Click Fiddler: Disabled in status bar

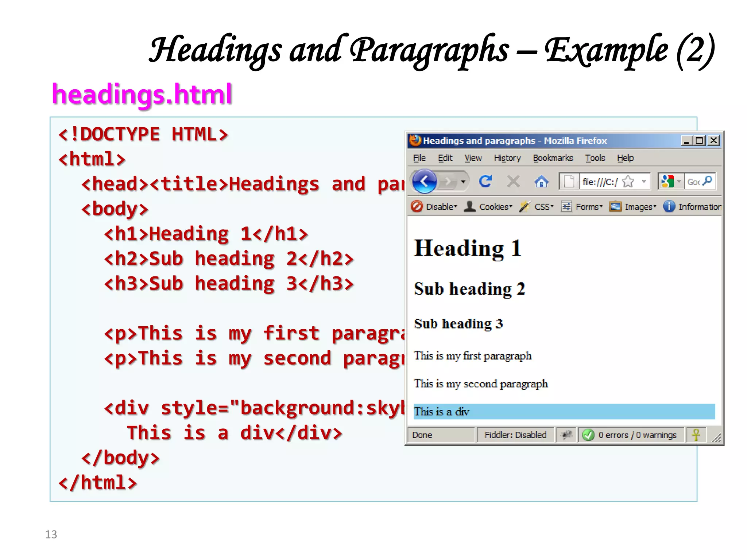click(x=515, y=435)
